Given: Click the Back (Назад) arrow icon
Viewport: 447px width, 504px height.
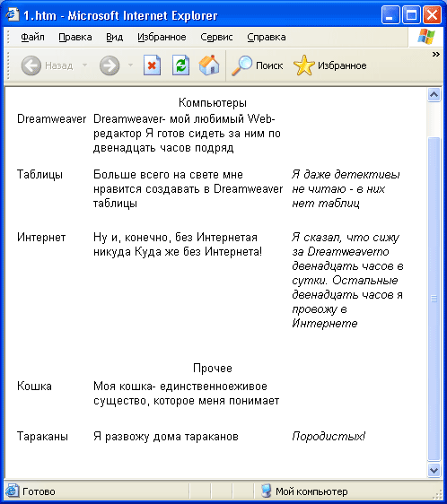Looking at the screenshot, I should click(31, 65).
